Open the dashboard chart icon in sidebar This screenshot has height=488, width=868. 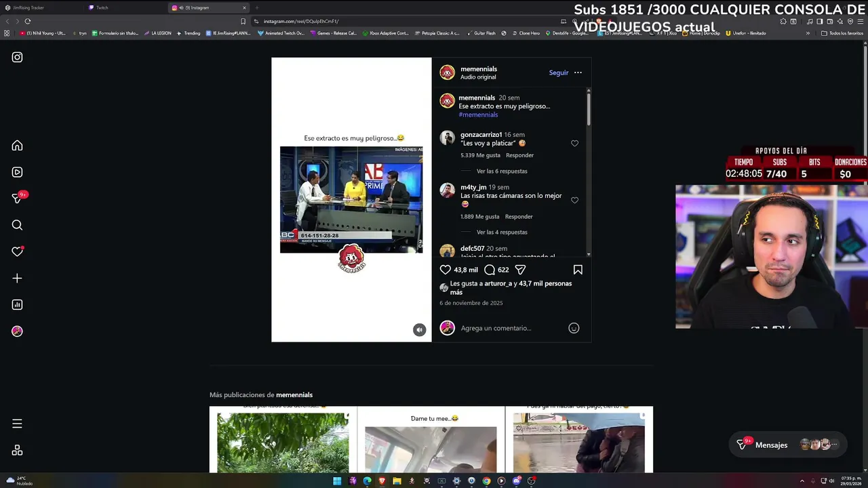coord(17,305)
